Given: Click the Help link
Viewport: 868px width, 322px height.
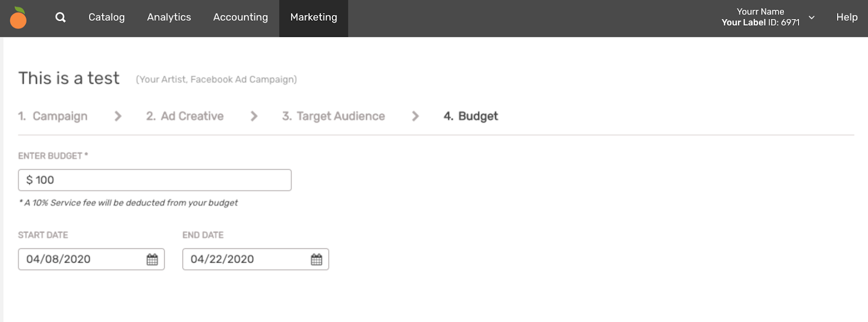Looking at the screenshot, I should (x=846, y=17).
